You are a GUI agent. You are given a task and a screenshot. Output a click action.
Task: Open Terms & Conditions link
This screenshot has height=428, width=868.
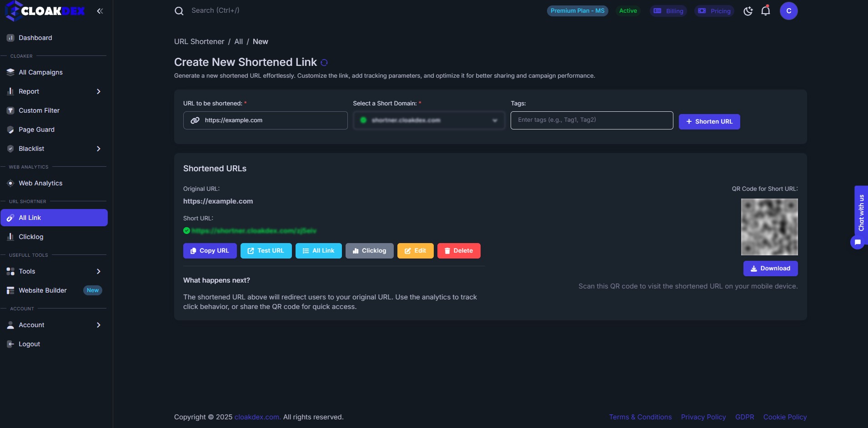(640, 417)
